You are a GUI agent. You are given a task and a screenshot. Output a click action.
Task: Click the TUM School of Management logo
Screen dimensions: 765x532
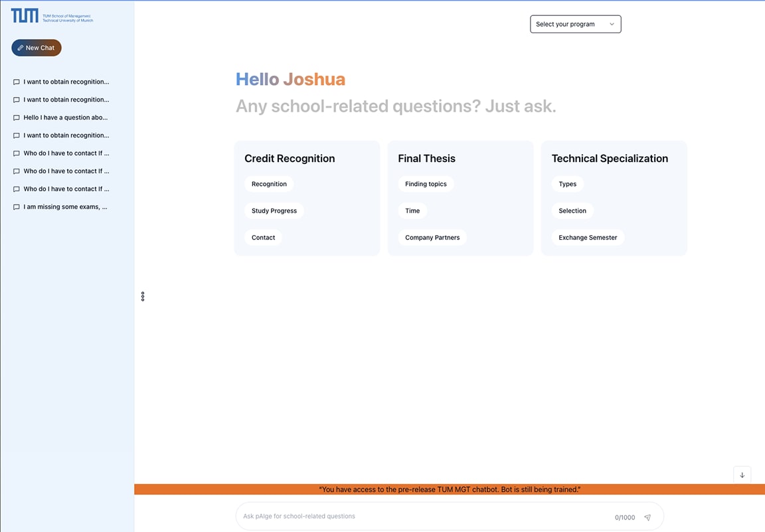point(52,16)
